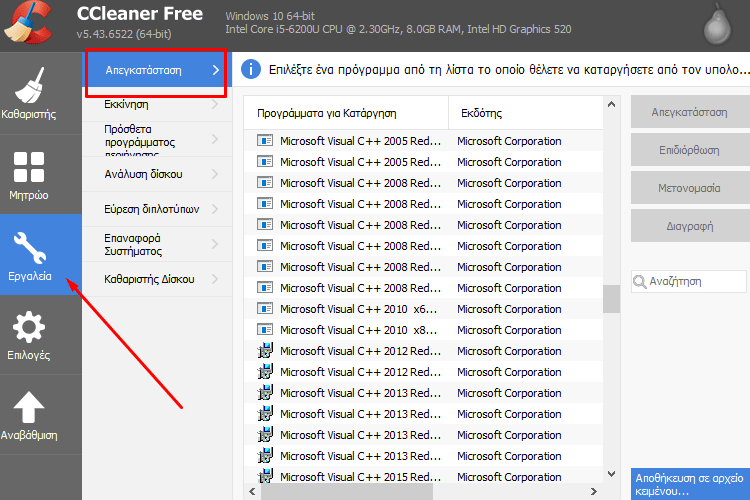Sort by the Εκδότης column header
This screenshot has width=750, height=500.
[525, 113]
